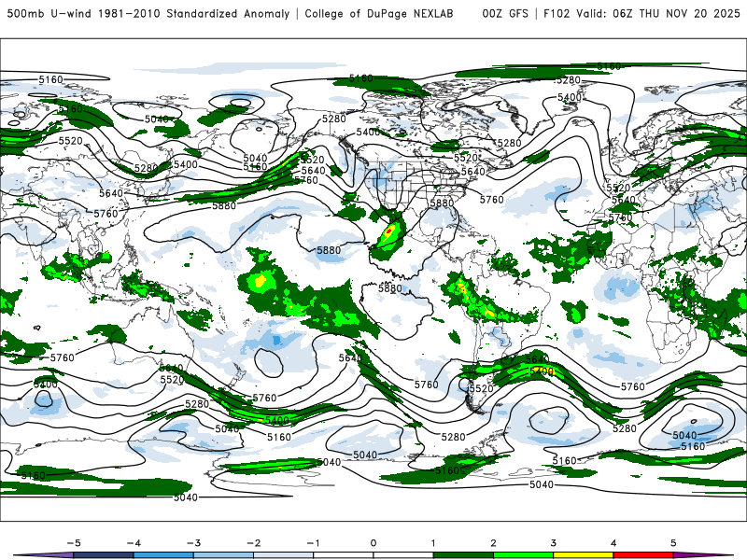Click the 'F102' forecast hour text

[x=557, y=13]
